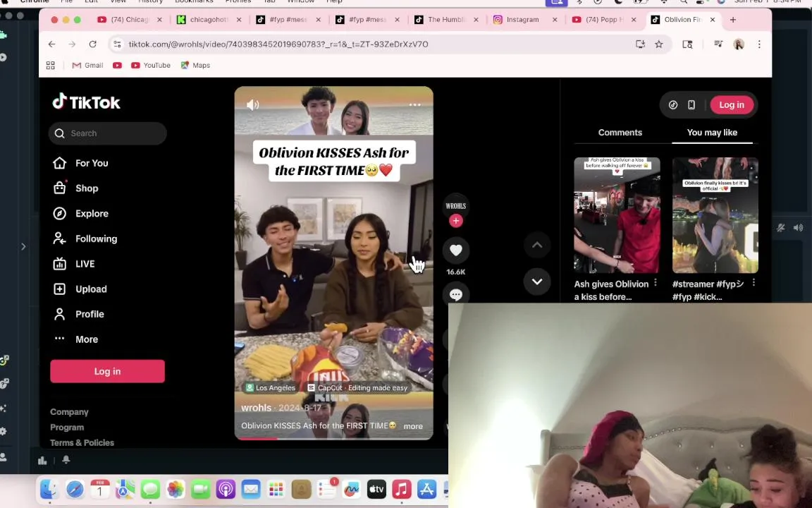Go to previous video with up chevron
Viewport: 812px width, 508px height.
537,245
